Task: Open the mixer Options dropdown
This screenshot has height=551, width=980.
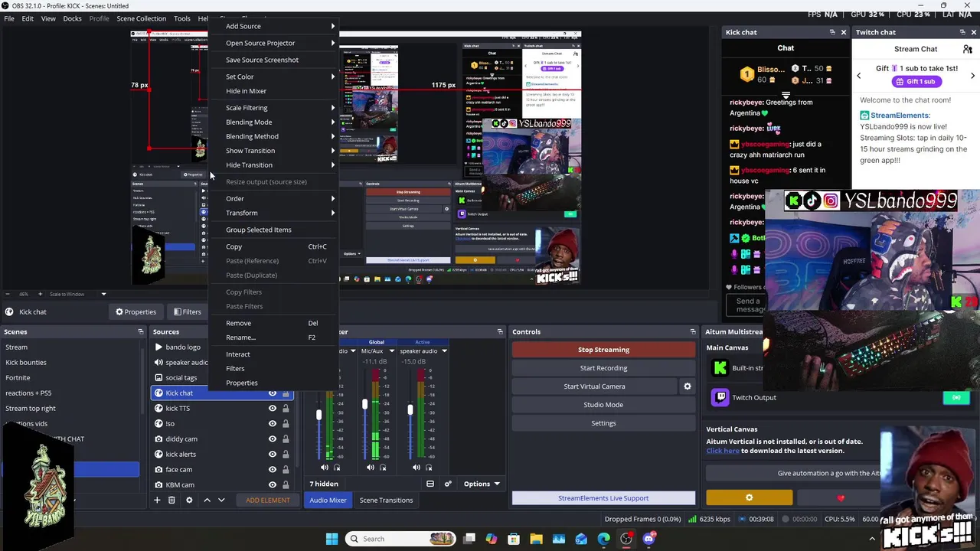Action: tap(482, 484)
